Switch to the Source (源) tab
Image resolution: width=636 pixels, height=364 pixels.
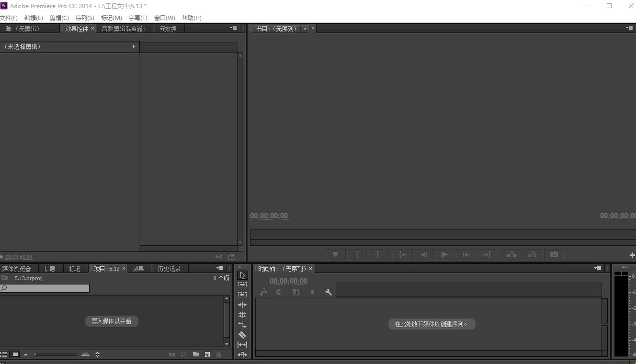click(23, 29)
